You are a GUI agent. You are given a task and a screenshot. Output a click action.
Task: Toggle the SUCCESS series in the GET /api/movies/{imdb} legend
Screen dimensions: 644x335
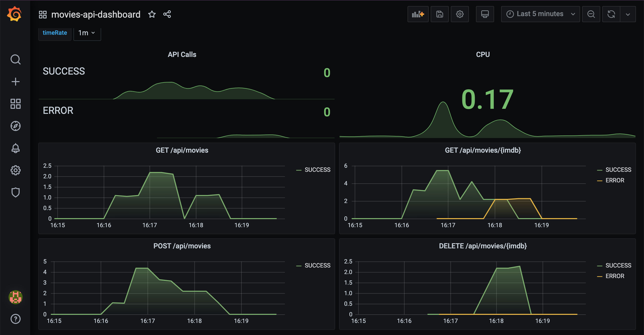[x=618, y=170]
